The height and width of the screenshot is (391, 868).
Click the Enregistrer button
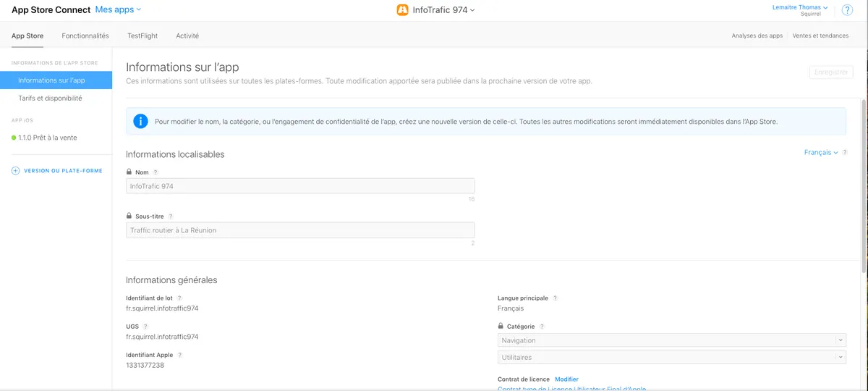[x=832, y=72]
